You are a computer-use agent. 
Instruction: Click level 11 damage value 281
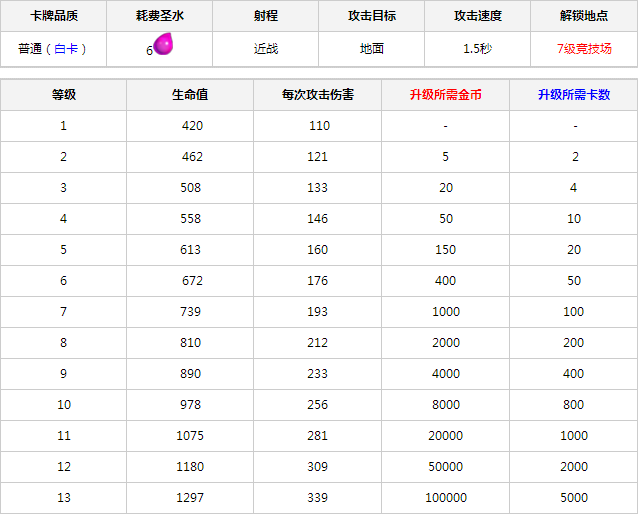coord(317,436)
